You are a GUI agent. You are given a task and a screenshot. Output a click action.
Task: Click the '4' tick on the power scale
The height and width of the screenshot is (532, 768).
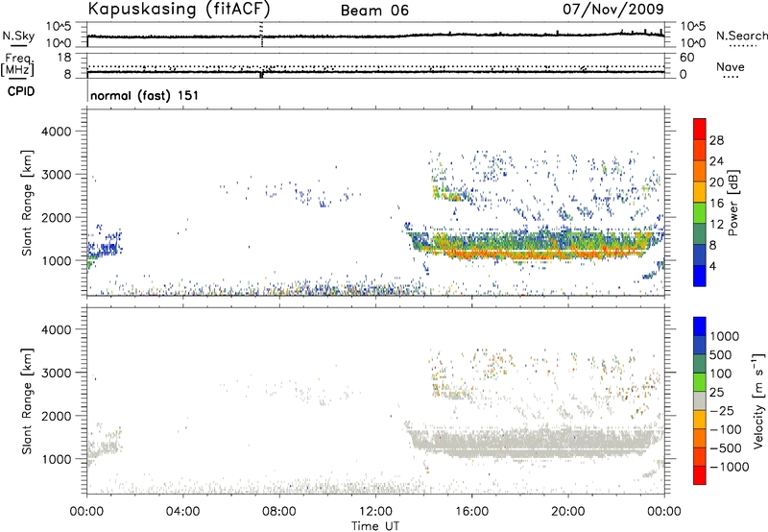point(712,266)
